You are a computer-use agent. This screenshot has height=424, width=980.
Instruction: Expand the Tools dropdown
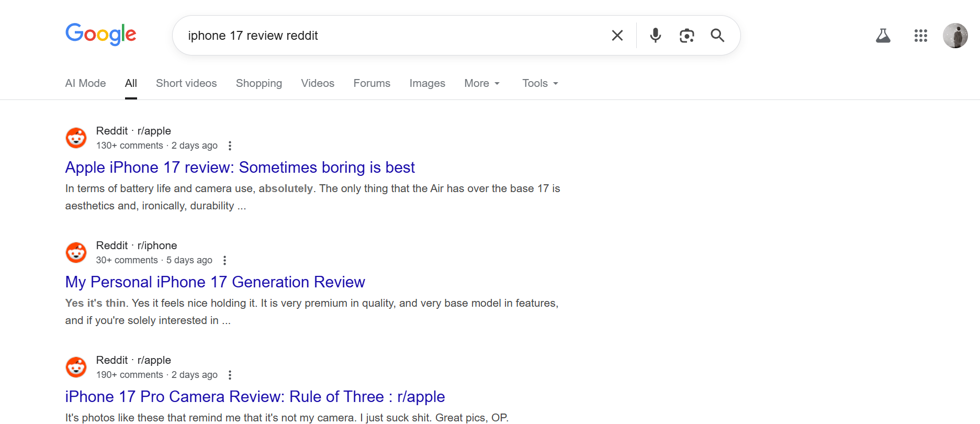(x=539, y=83)
